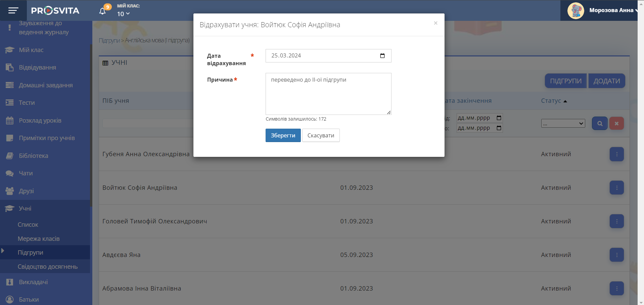The width and height of the screenshot is (644, 305).
Task: Click the Скасувати button
Action: 321,135
